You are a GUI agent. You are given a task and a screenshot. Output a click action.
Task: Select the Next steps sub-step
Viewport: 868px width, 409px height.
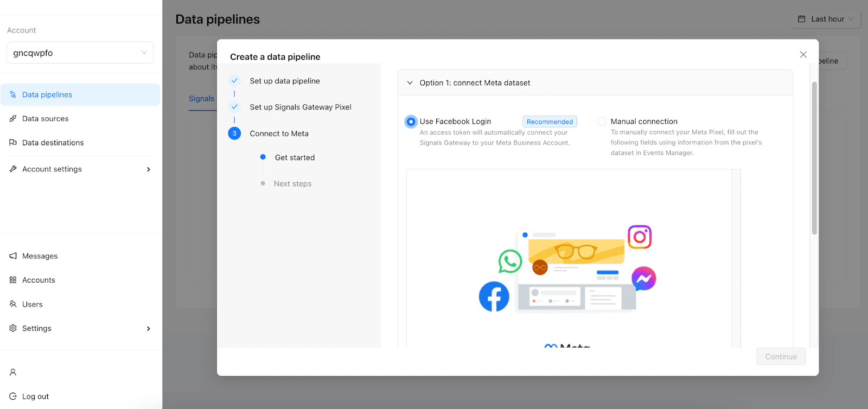point(292,184)
